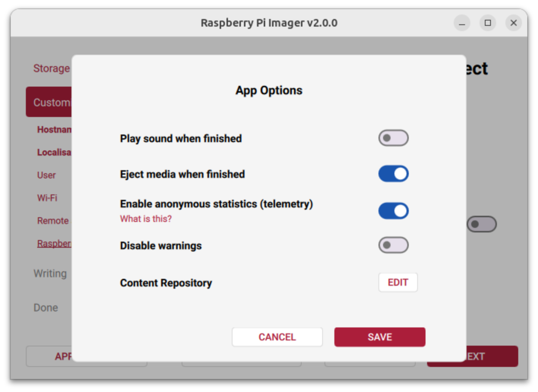Viewport: 538px width, 392px height.
Task: Go to the Hostname section
Action: click(x=54, y=130)
